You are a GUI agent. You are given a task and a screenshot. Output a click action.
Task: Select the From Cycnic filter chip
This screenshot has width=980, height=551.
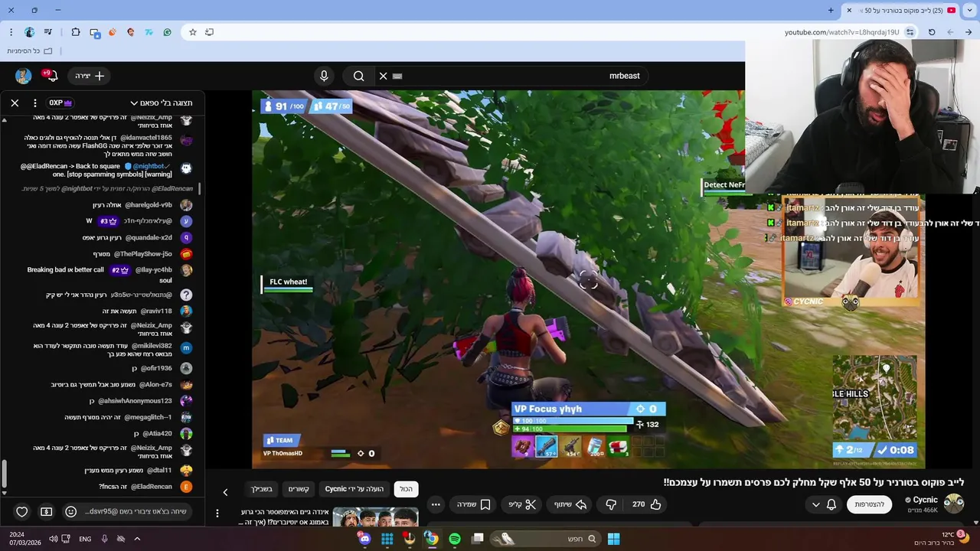coord(354,489)
